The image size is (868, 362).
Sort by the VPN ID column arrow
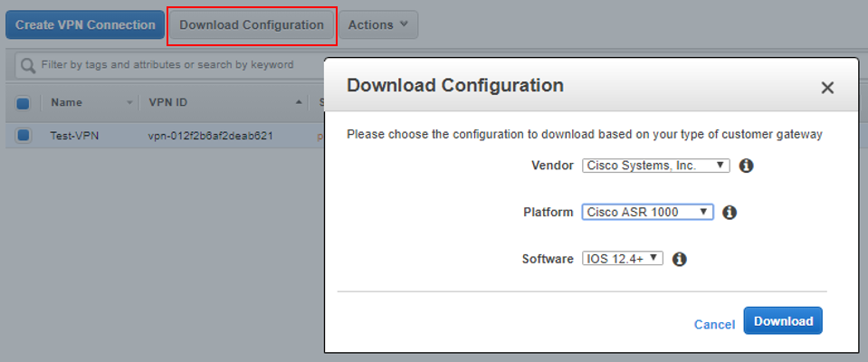tap(300, 102)
